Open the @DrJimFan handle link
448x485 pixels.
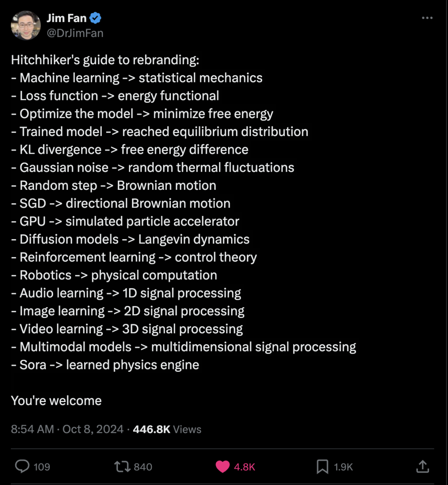(75, 33)
